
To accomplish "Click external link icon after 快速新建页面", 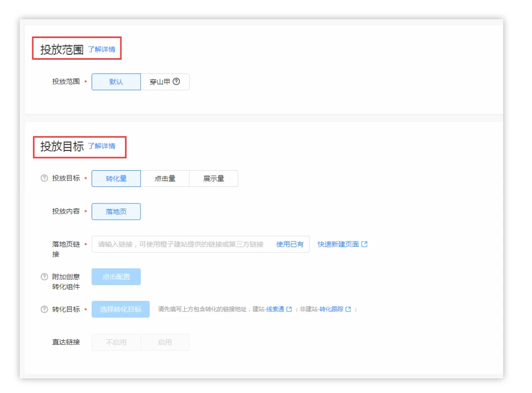I will pyautogui.click(x=364, y=244).
